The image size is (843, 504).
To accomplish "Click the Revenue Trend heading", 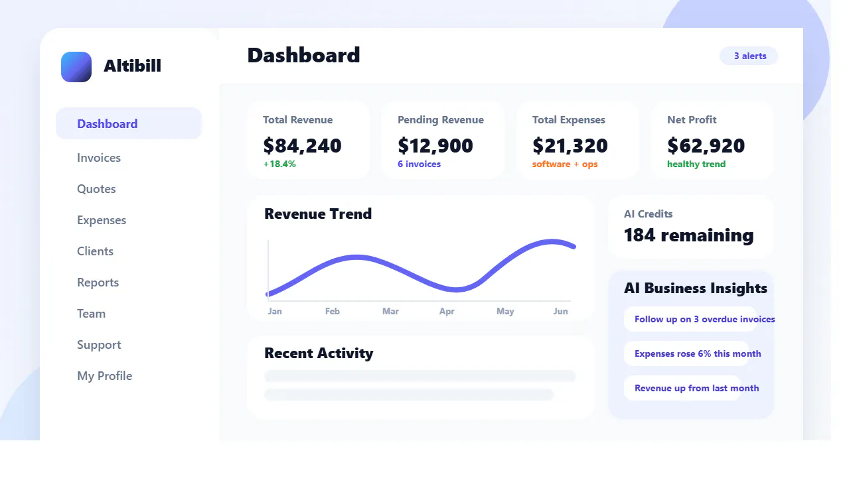I will click(x=318, y=214).
